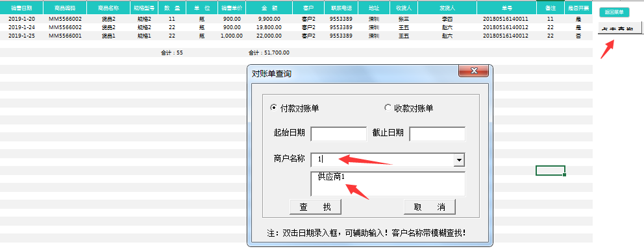
Task: Click the 地址 column header
Action: coord(374,8)
